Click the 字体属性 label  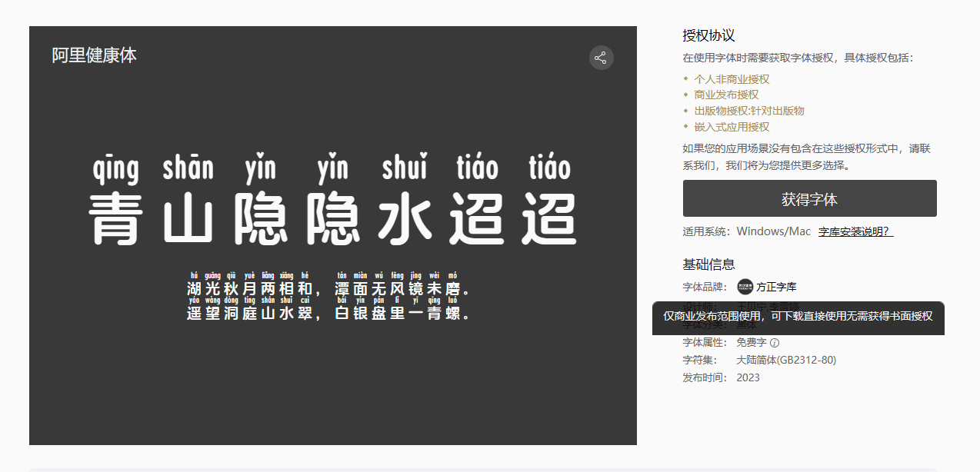[x=705, y=343]
